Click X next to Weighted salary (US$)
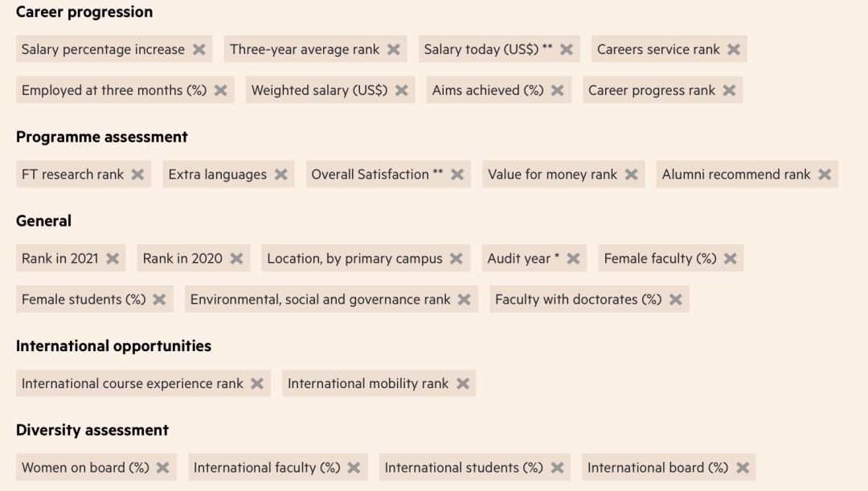The width and height of the screenshot is (868, 491). click(401, 90)
